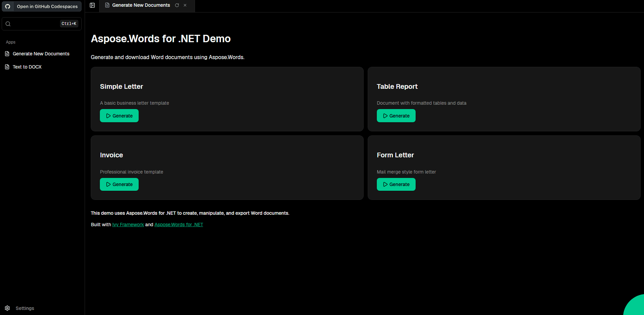Generate the Invoice document
This screenshot has height=315, width=644.
click(119, 184)
